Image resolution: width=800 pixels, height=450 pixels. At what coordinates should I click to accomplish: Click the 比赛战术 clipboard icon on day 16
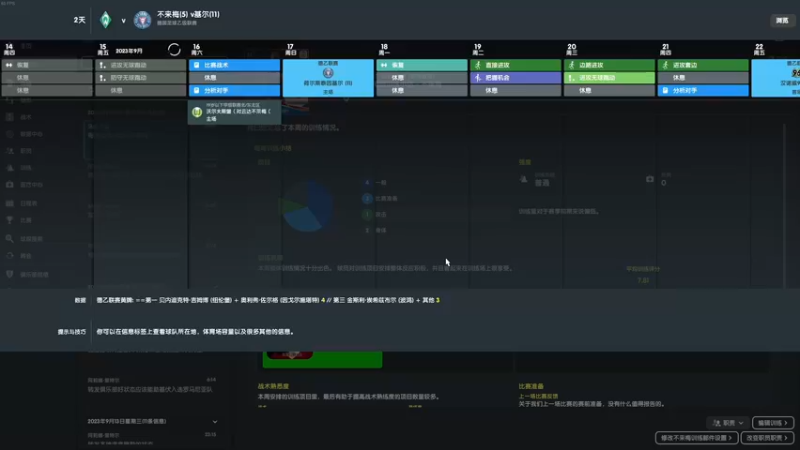196,65
